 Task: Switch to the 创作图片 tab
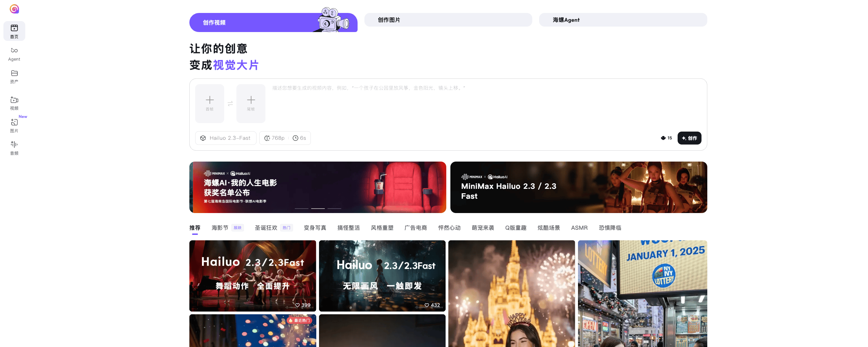[448, 20]
